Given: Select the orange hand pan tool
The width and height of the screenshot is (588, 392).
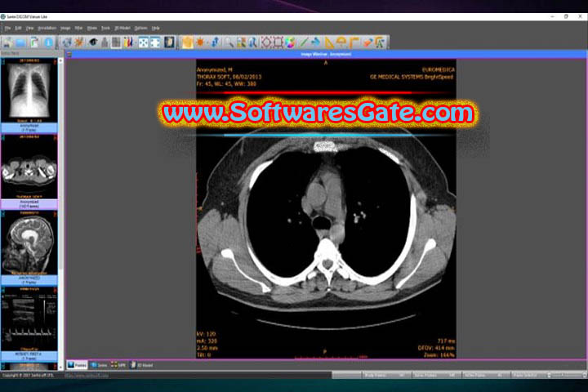Looking at the screenshot, I should (188, 42).
